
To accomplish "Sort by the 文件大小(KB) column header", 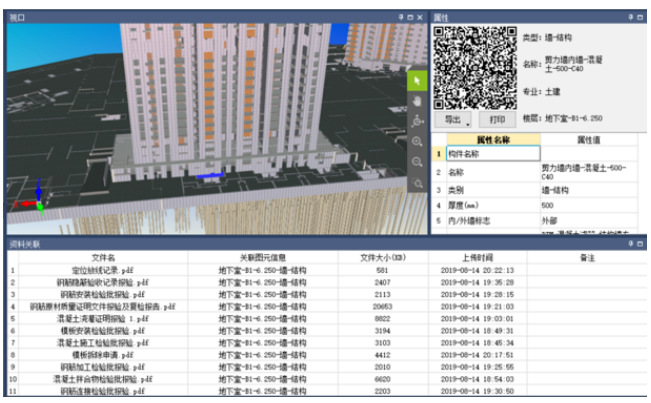I will click(383, 258).
